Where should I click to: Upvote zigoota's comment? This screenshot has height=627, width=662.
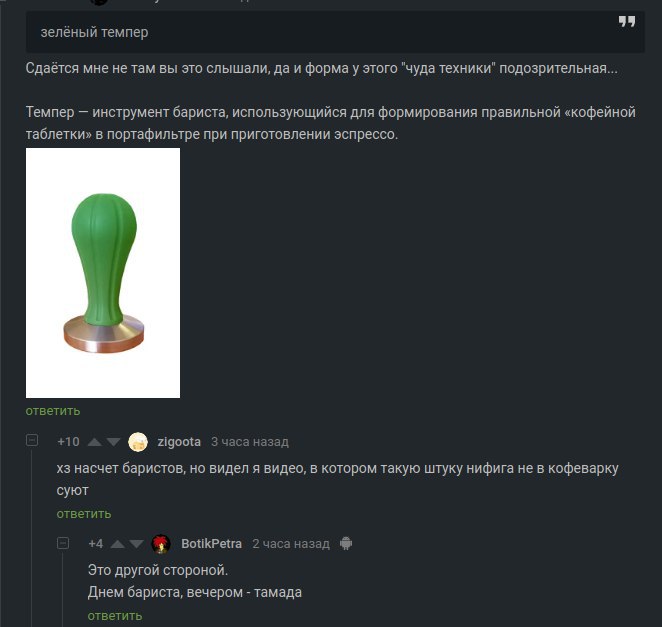95,442
